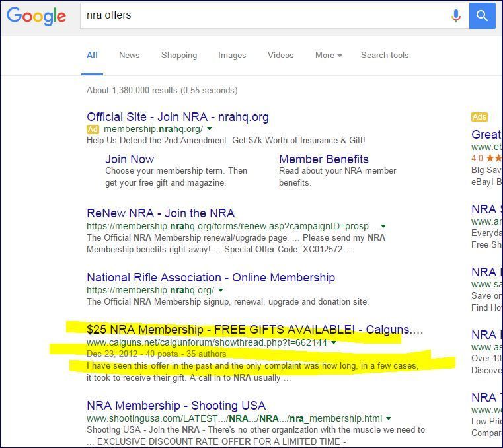Expand arrow beside https://membership.nrahq.org/ result URL
Viewport: 503px width, 448px height.
pos(221,290)
